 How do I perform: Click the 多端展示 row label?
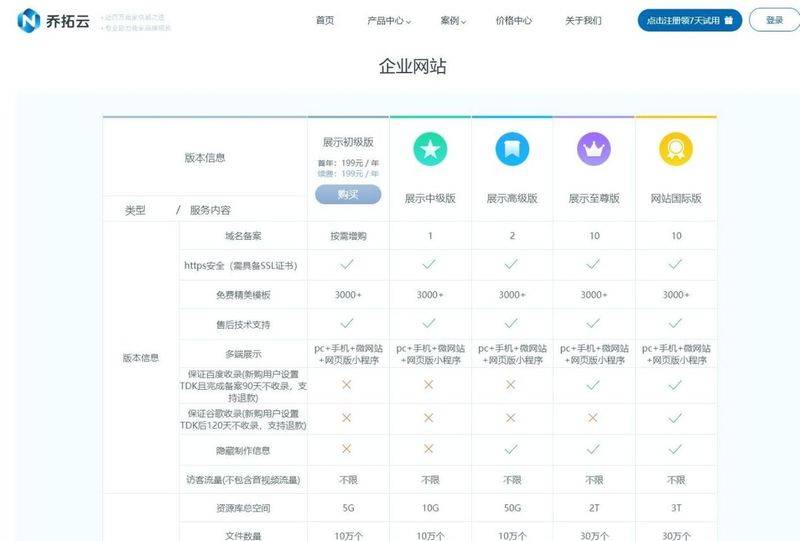click(243, 354)
